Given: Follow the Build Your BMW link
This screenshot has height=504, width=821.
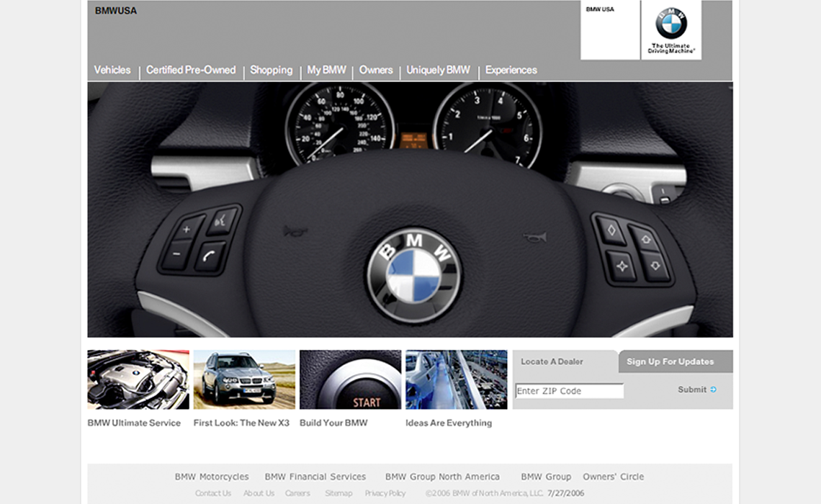Looking at the screenshot, I should tap(333, 423).
